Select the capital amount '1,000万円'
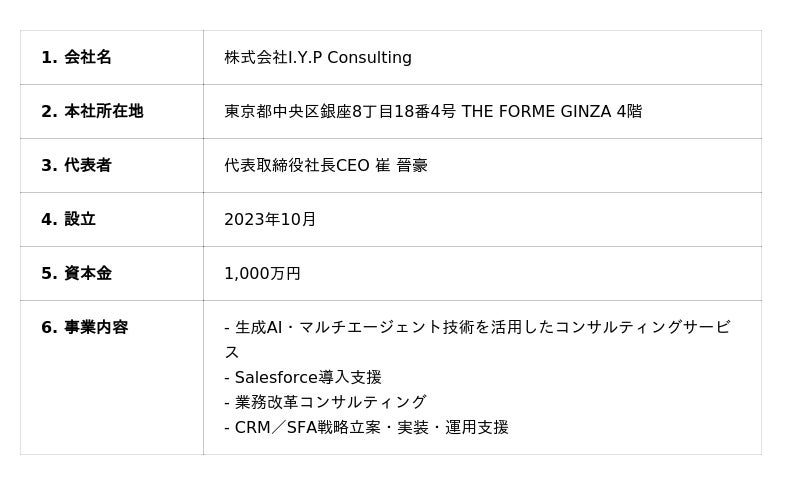800x485 pixels. pyautogui.click(x=262, y=274)
